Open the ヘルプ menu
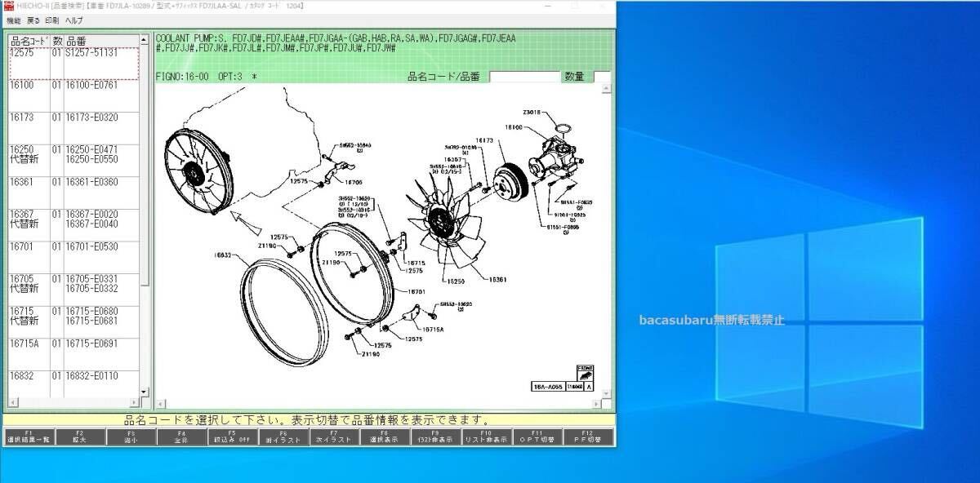Image resolution: width=980 pixels, height=483 pixels. click(x=74, y=20)
